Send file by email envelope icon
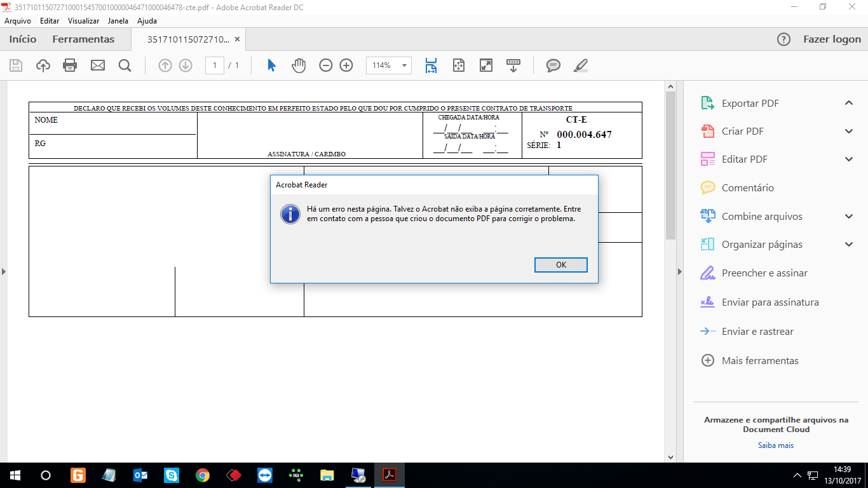The image size is (868, 488). [x=98, y=65]
